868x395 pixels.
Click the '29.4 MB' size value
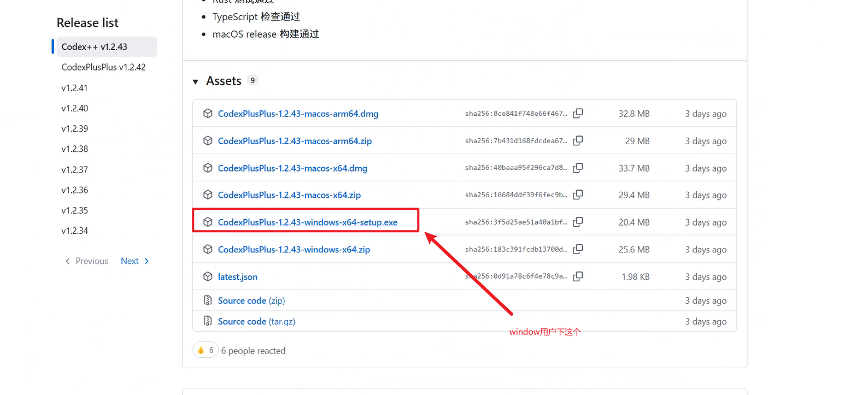coord(634,195)
